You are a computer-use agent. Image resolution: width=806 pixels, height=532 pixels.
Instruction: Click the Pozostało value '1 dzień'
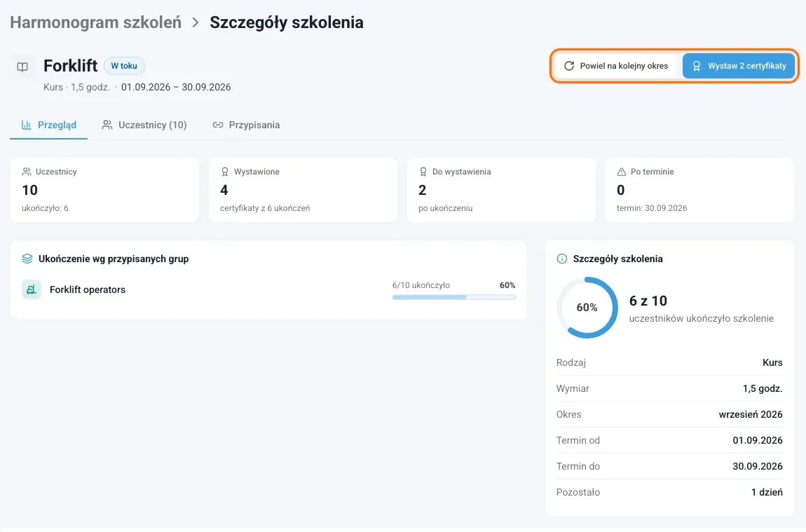tap(767, 492)
